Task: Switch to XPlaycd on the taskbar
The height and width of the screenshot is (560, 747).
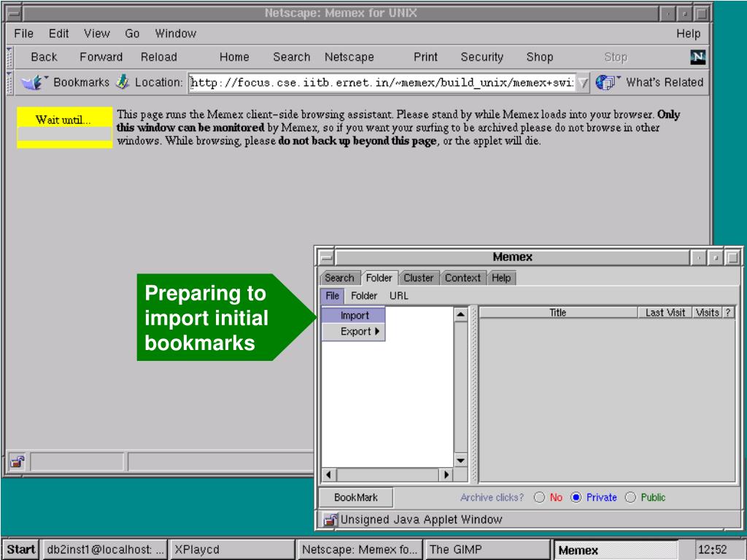Action: coord(233,550)
